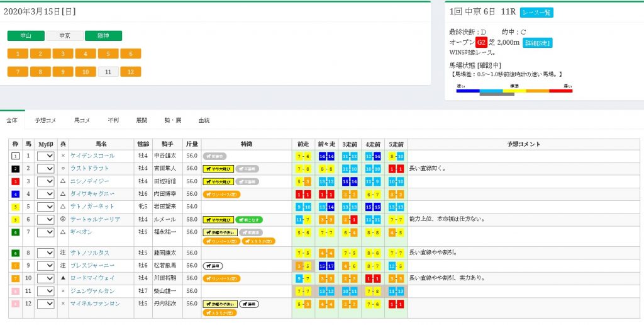Viewport: 644px width, 325px height.
Task: Click black frame 2 box for ラストドラフト
Action: point(15,169)
